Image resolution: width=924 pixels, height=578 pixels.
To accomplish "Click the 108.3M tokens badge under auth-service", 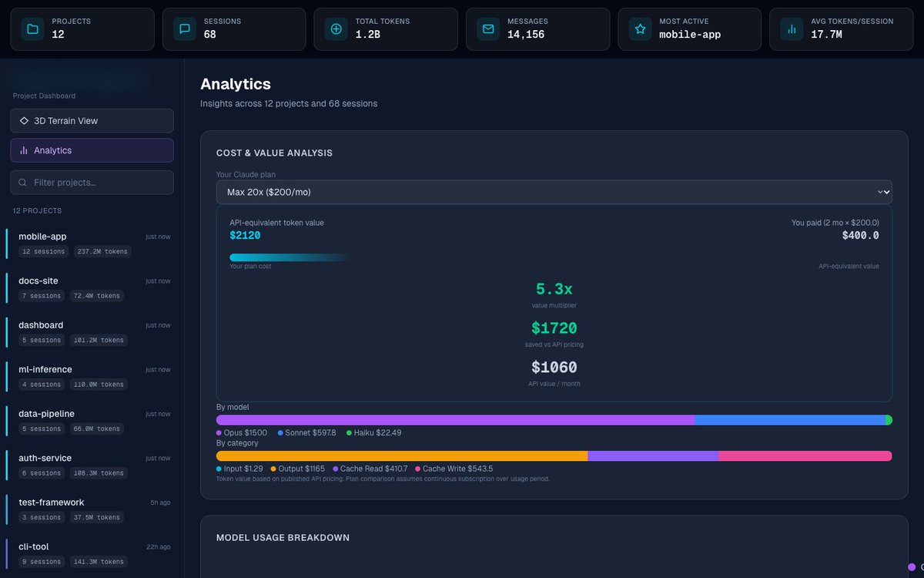I will click(98, 473).
